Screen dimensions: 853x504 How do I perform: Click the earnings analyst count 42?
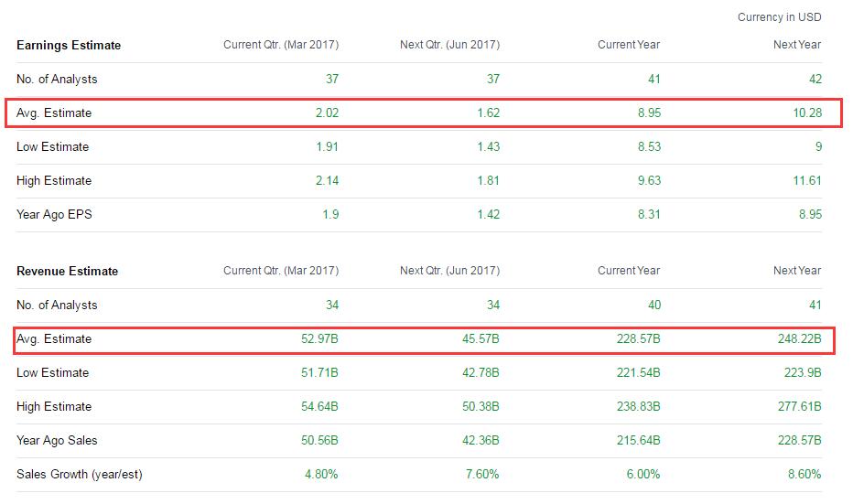pyautogui.click(x=815, y=79)
